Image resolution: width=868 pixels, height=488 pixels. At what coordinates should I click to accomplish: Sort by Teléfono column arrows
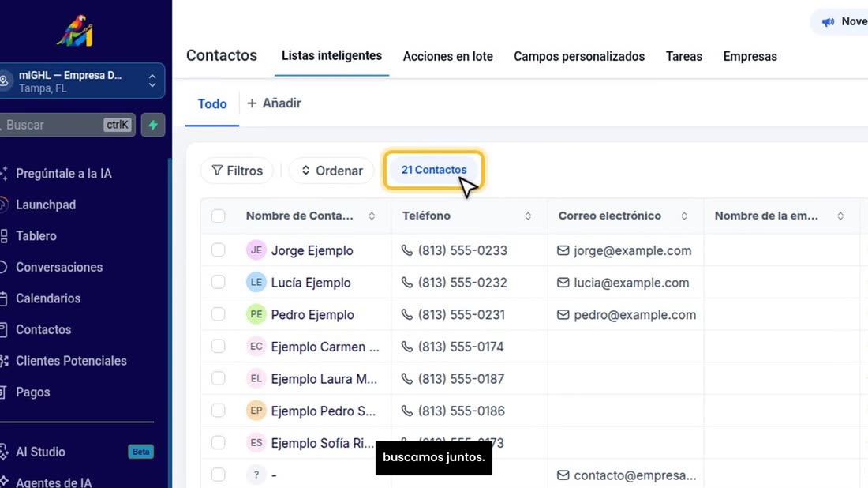click(528, 216)
